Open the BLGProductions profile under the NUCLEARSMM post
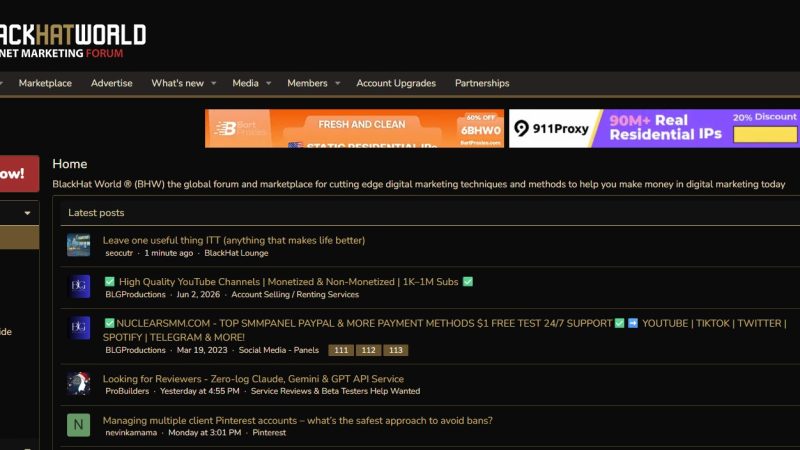 pos(135,350)
